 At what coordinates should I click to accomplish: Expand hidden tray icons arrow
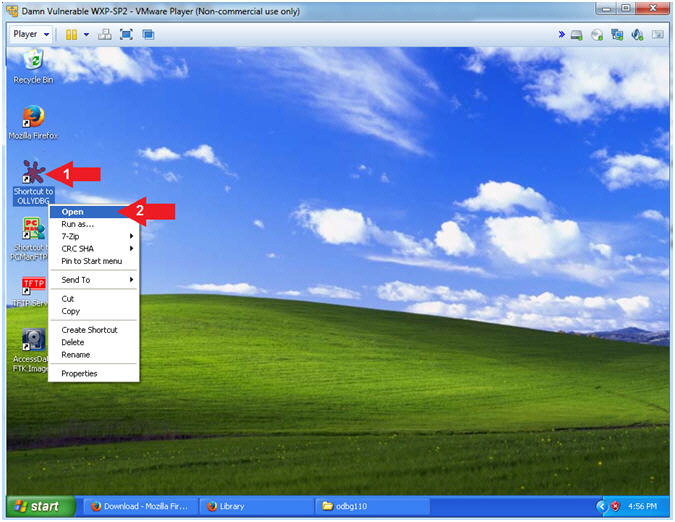(x=602, y=507)
